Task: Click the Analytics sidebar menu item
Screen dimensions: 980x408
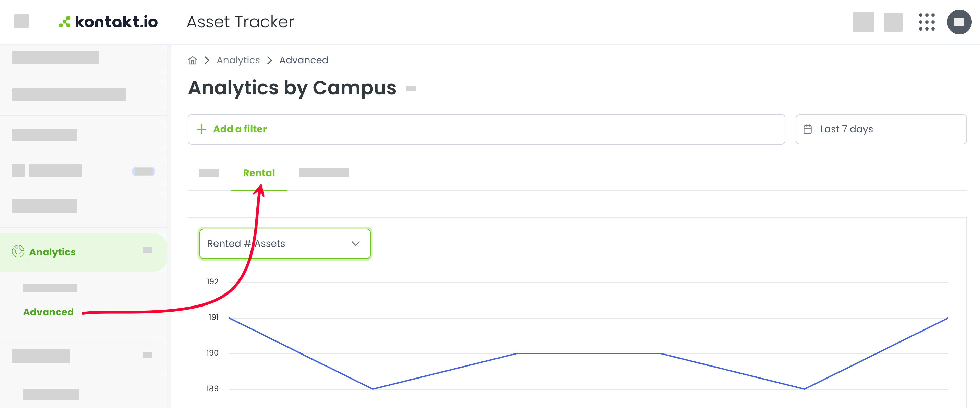Action: coord(83,252)
